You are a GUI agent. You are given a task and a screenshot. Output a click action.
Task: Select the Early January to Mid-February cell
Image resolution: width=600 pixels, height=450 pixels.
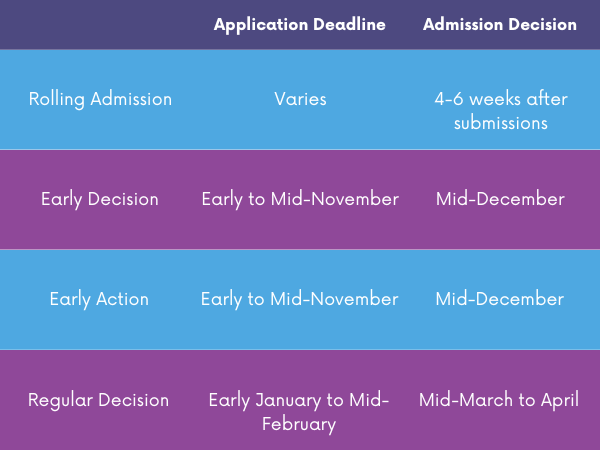coord(299,412)
